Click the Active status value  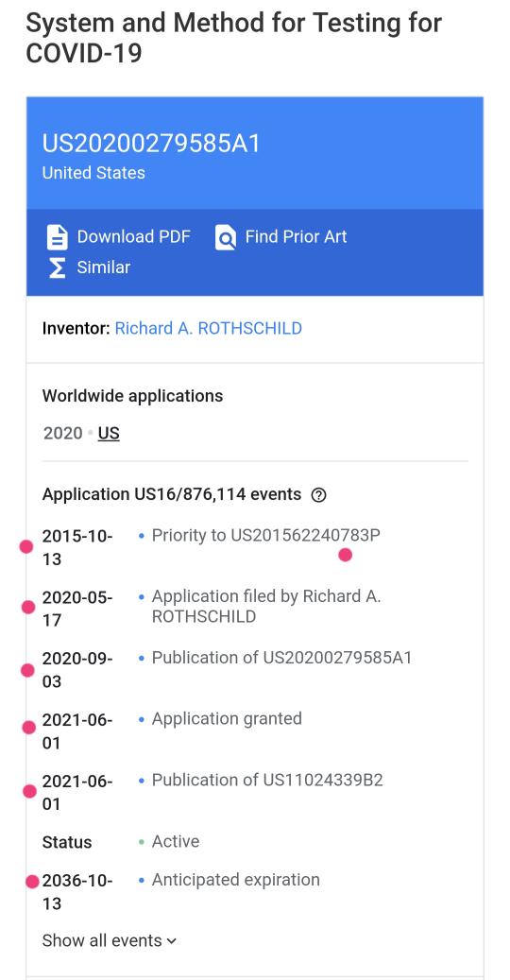tap(176, 841)
